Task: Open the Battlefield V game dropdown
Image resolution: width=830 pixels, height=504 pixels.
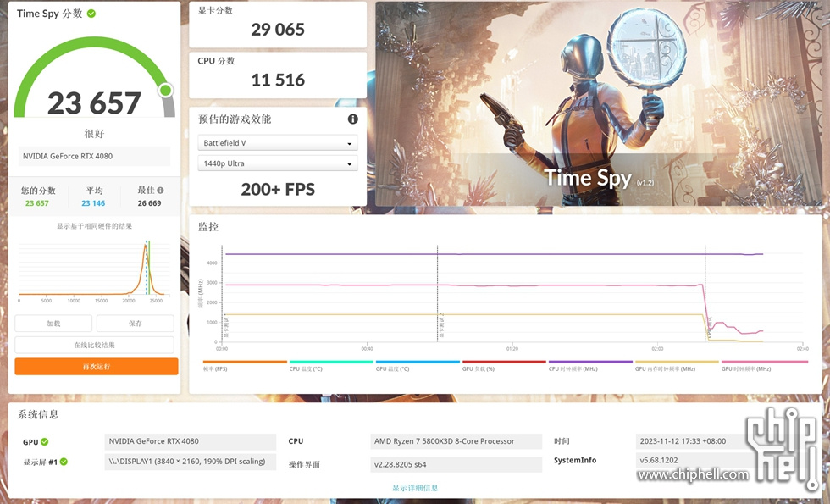Action: 278,143
